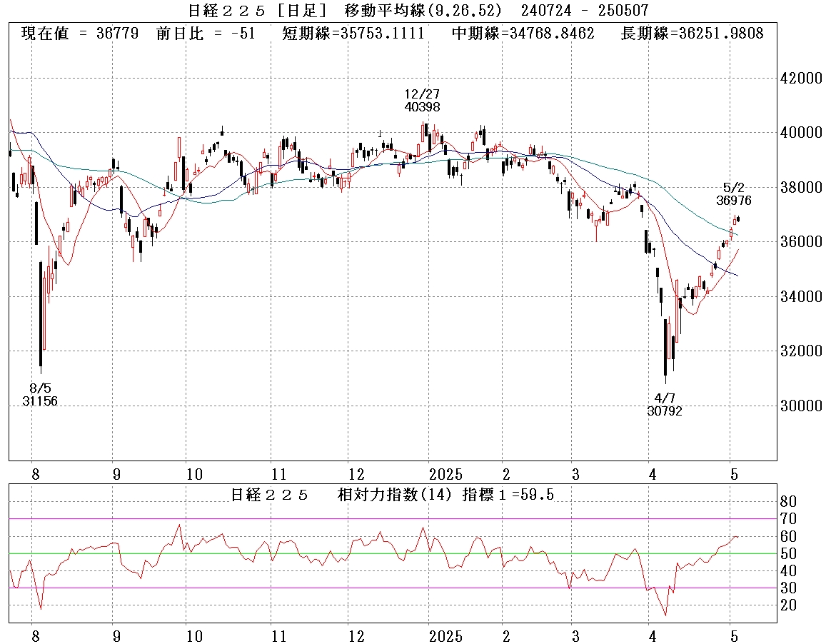Click the 36000 price axis label
This screenshot has width=836, height=644.
coord(802,242)
